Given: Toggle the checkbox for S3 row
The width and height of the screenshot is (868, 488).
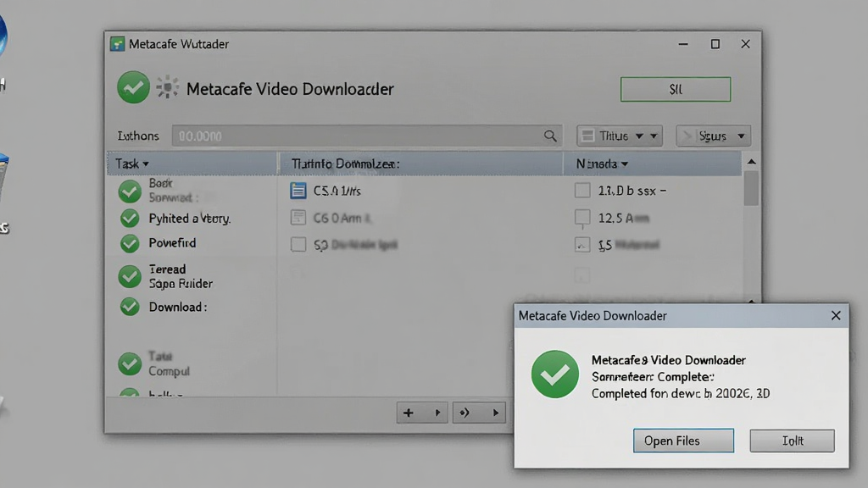Looking at the screenshot, I should point(298,244).
